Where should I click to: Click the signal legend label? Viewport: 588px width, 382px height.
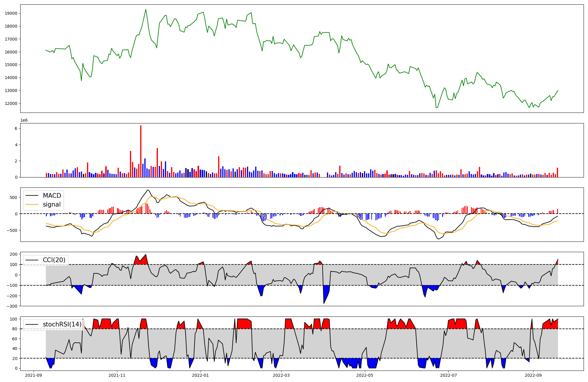[x=52, y=205]
